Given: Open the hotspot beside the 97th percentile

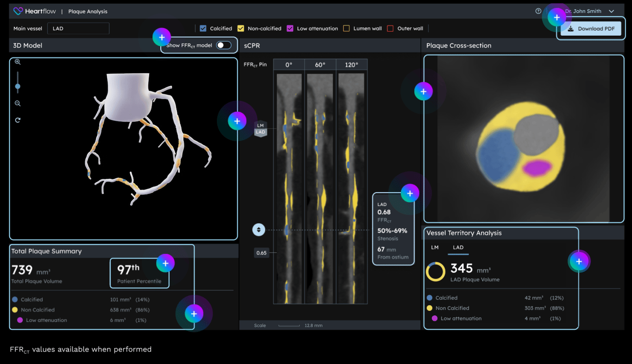Looking at the screenshot, I should (x=165, y=263).
